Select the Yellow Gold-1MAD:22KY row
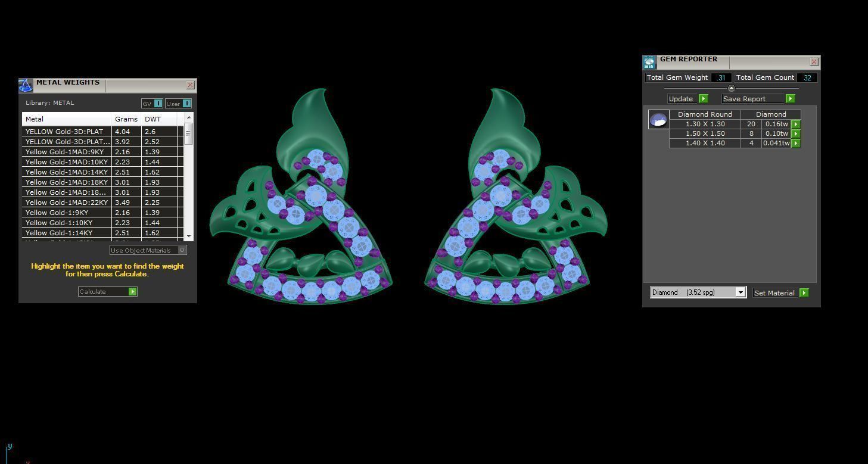 (103, 203)
